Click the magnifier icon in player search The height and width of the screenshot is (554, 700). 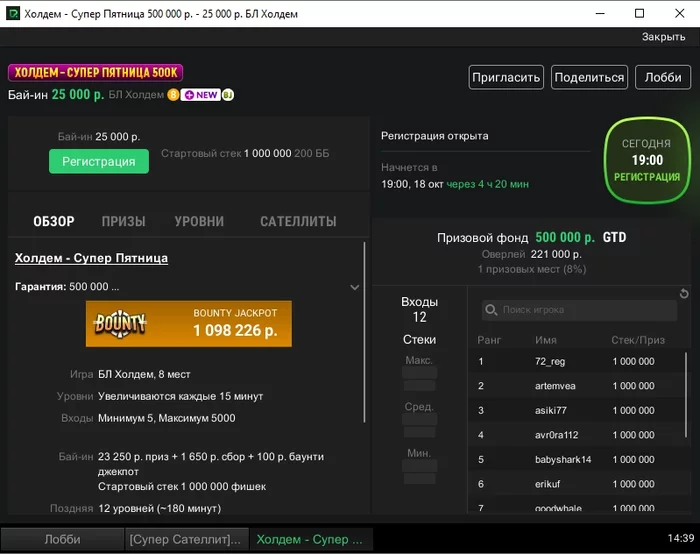point(491,310)
